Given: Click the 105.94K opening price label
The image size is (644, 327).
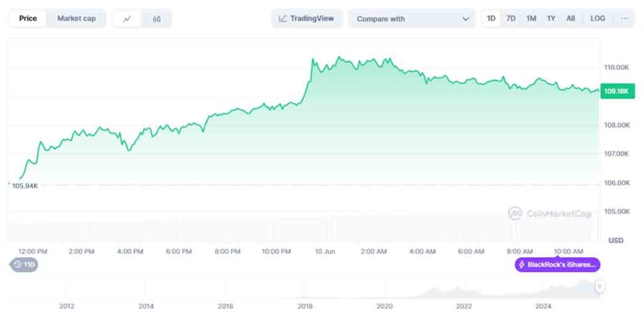Looking at the screenshot, I should click(25, 186).
